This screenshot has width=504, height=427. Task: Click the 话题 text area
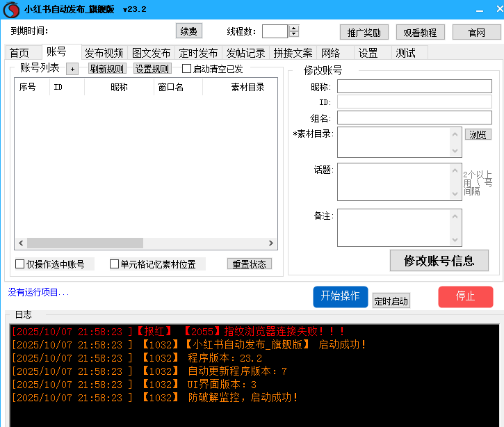coord(393,182)
